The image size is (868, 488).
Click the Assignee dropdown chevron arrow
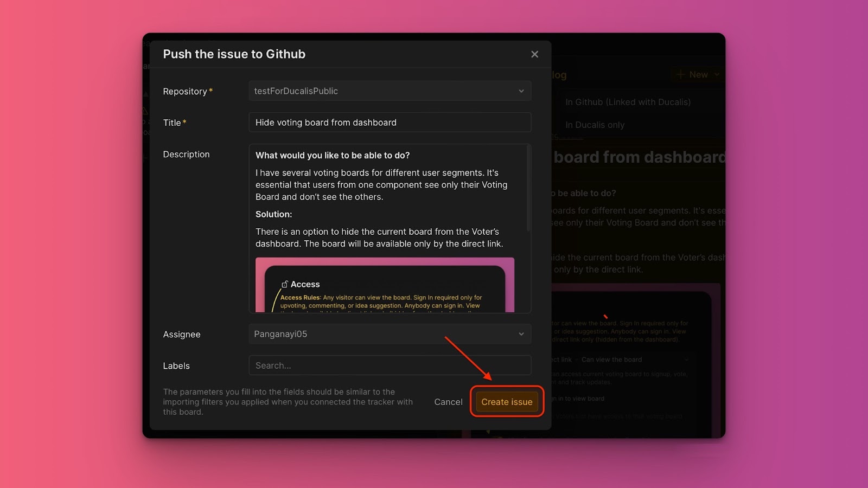click(521, 334)
